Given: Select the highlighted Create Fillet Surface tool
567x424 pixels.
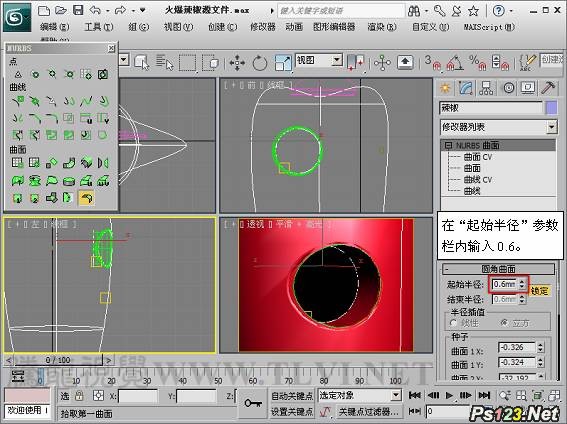Looking at the screenshot, I should [x=86, y=198].
